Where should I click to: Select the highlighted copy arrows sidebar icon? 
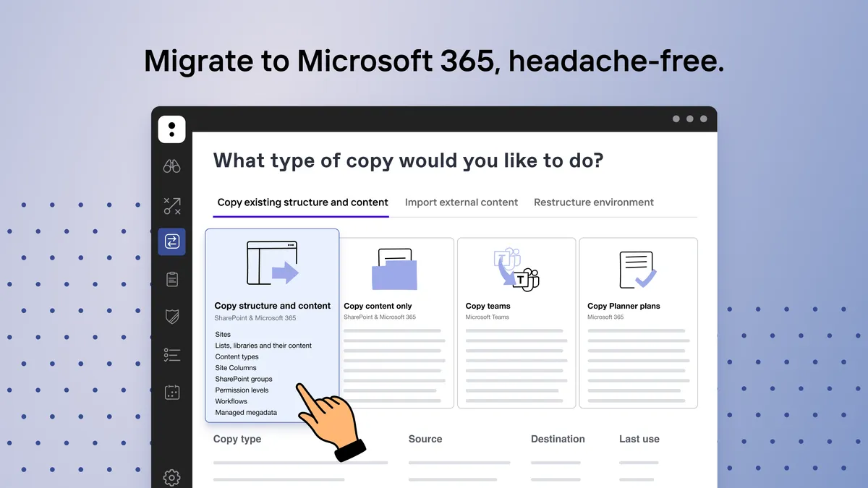pos(171,241)
